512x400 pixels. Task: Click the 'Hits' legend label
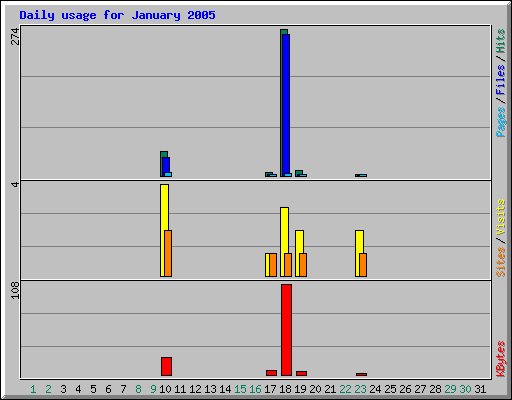click(501, 41)
